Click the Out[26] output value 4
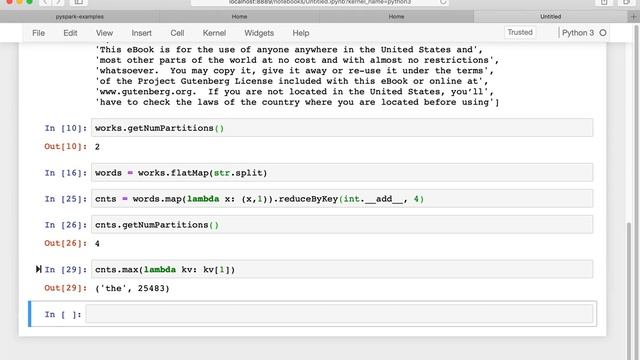This screenshot has height=360, width=640. point(97,244)
